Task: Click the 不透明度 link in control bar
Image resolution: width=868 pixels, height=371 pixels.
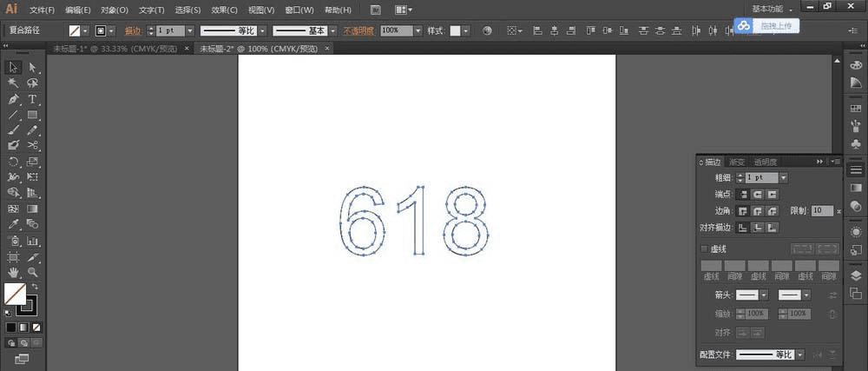Action: pos(358,31)
